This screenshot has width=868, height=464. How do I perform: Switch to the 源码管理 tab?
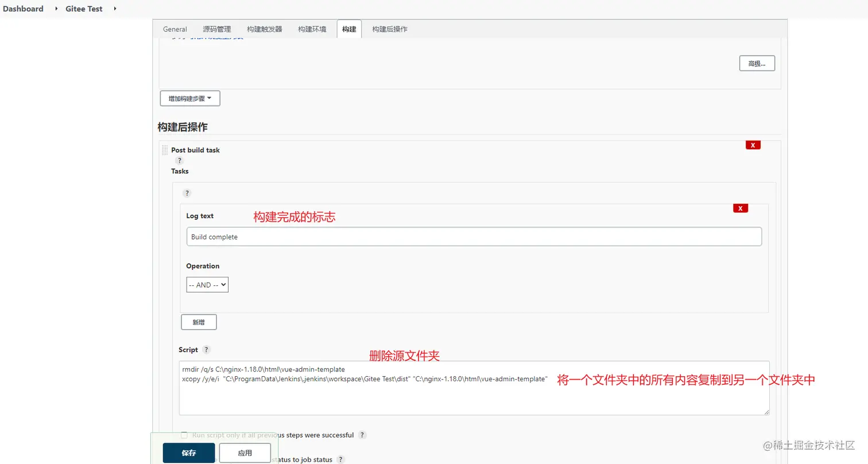217,29
